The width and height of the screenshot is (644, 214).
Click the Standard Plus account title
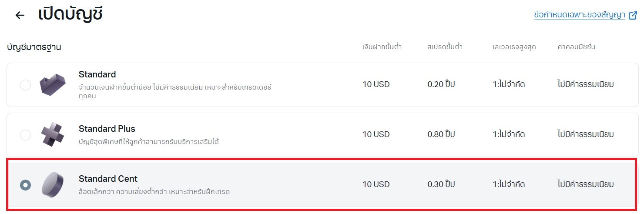[107, 129]
